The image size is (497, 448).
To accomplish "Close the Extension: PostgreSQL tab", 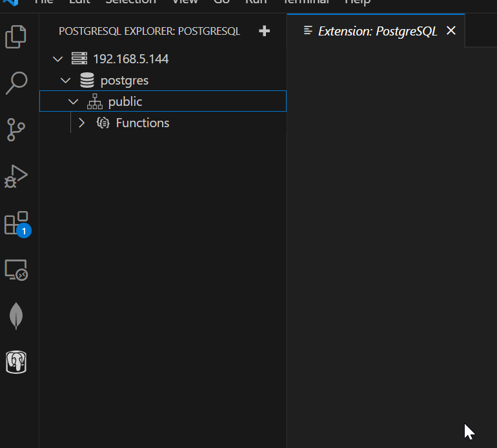I will (x=451, y=30).
